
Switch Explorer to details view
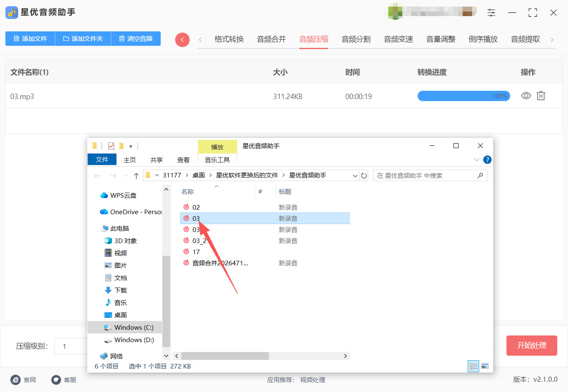click(x=473, y=366)
